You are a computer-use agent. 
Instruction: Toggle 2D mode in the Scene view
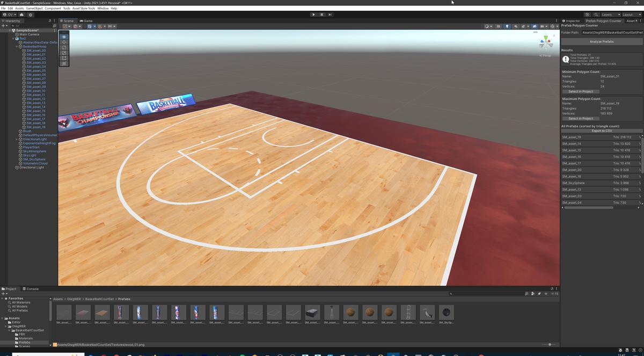coord(498,26)
